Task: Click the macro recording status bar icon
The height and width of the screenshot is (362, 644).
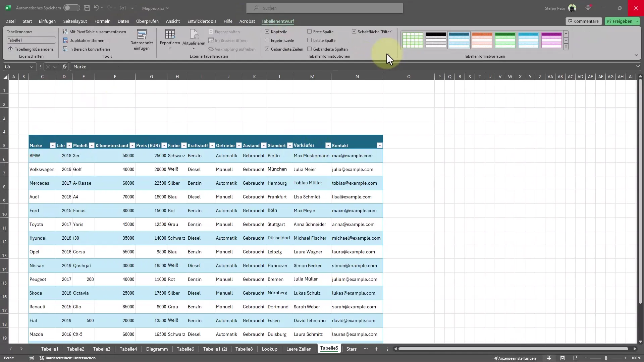Action: pos(31,358)
